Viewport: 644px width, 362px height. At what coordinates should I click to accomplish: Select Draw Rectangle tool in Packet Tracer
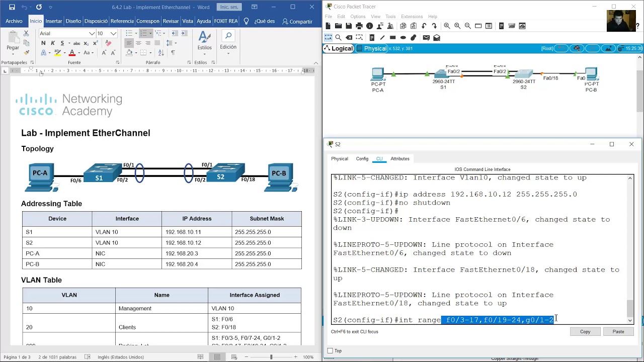tap(393, 37)
